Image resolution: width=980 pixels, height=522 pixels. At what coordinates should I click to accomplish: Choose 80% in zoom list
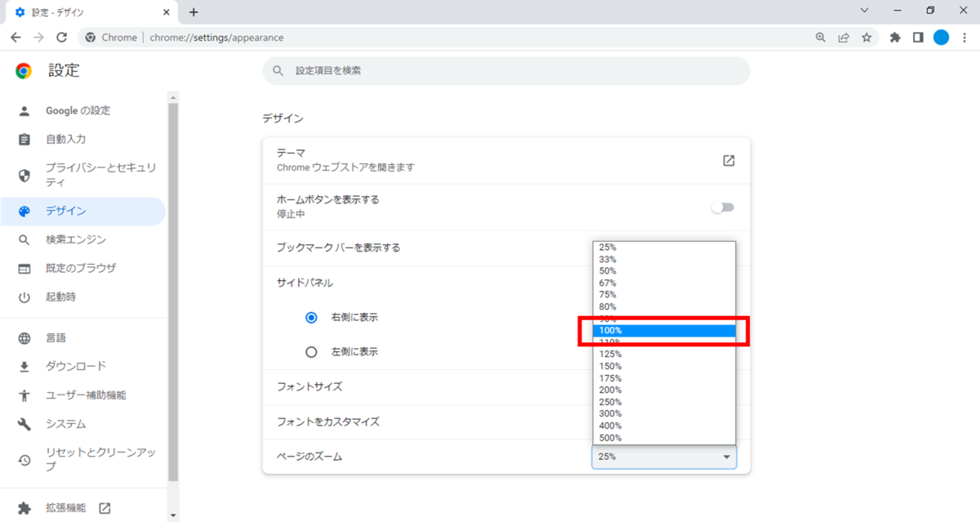[664, 306]
